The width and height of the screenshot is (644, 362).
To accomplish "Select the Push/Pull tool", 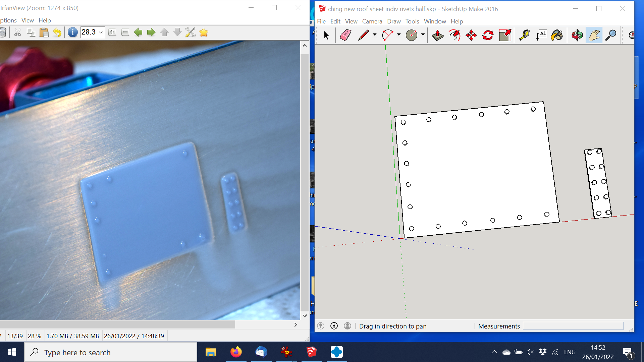I will [x=437, y=35].
